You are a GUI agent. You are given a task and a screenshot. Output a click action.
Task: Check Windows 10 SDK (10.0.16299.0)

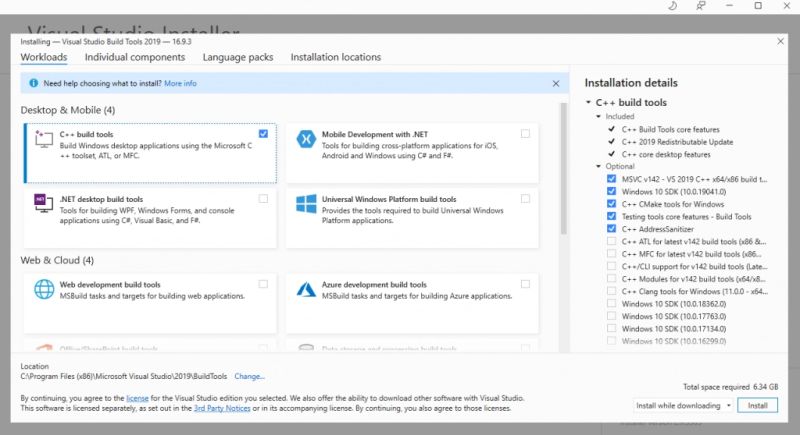point(611,341)
